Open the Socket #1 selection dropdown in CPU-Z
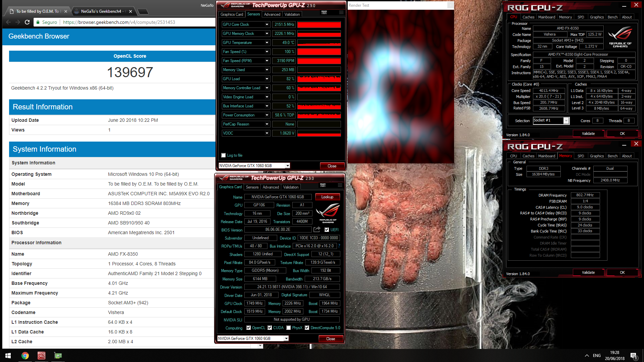Image resolution: width=644 pixels, height=362 pixels. pos(566,120)
